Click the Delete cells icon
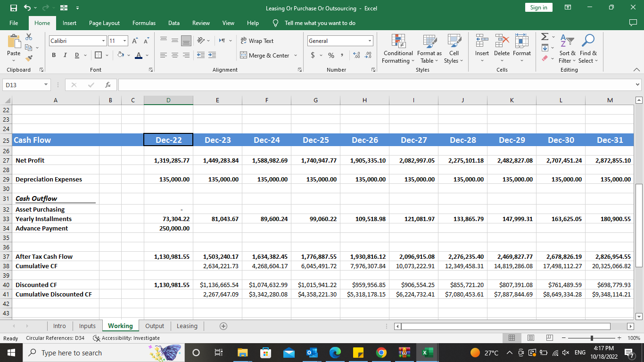This screenshot has width=644, height=362. [502, 42]
